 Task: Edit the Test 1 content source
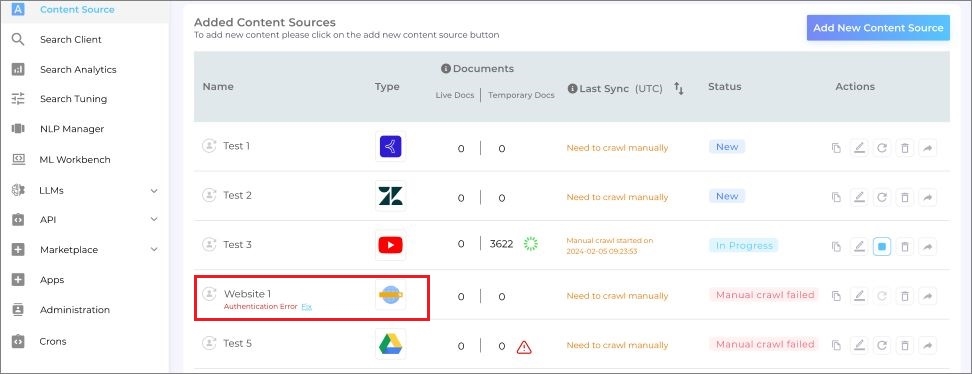[x=859, y=148]
